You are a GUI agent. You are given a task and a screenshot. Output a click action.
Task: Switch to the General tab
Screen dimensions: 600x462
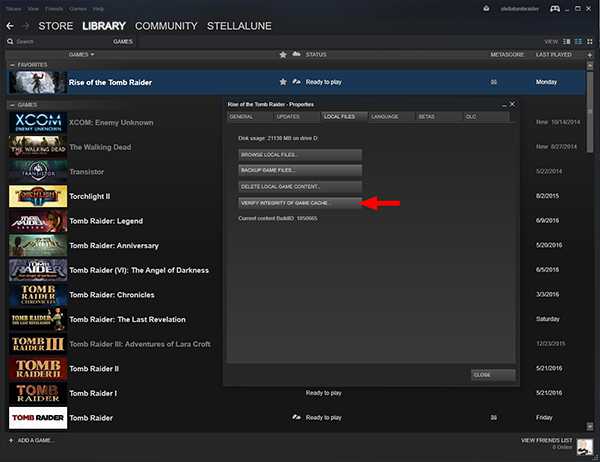[x=250, y=116]
